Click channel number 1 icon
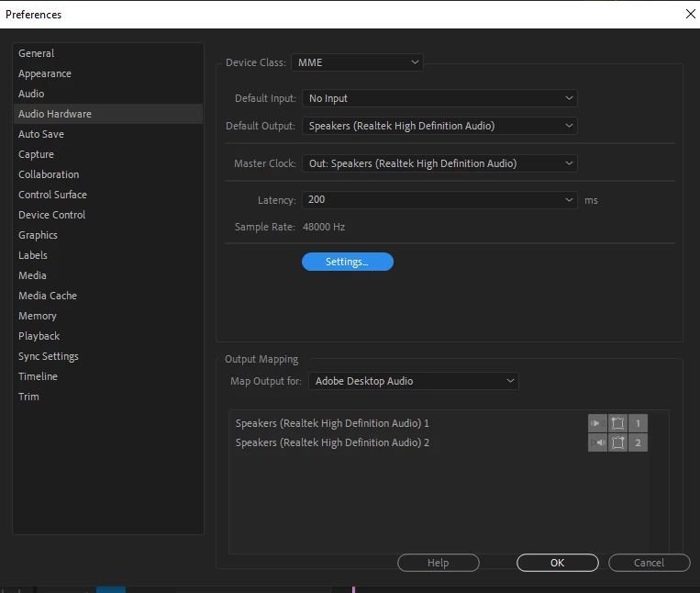 tap(638, 423)
